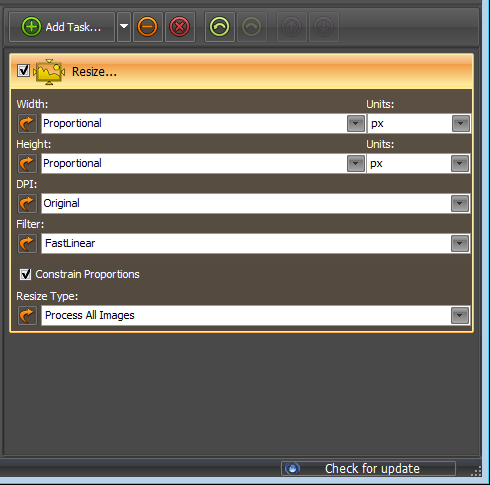490x485 pixels.
Task: Open the Width Proportional dropdown
Action: point(356,124)
